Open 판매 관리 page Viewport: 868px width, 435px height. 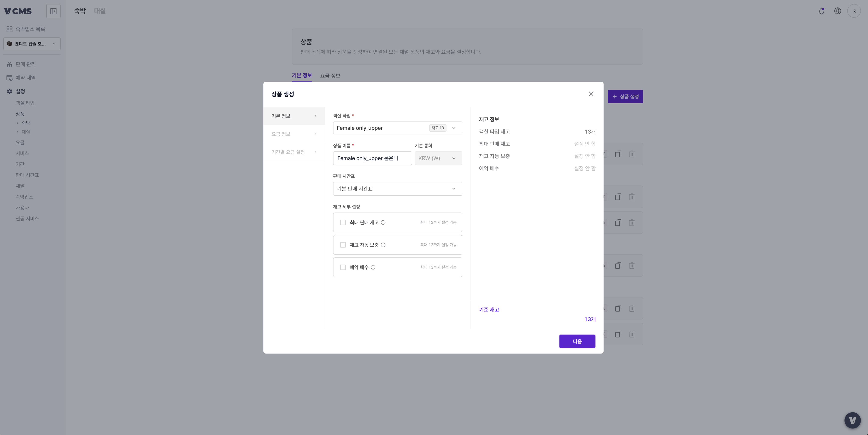pyautogui.click(x=26, y=64)
